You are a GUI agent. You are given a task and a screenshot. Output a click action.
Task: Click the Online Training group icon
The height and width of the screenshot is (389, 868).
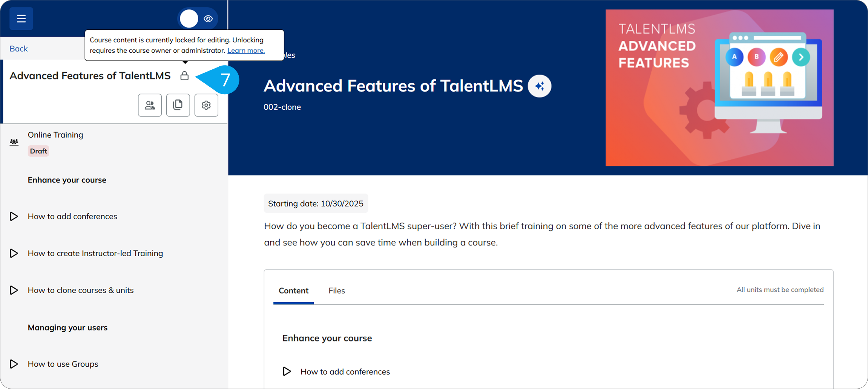[x=14, y=142]
